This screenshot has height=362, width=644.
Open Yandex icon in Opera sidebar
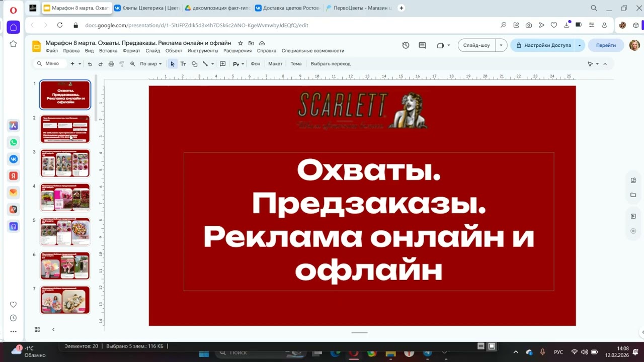click(14, 175)
